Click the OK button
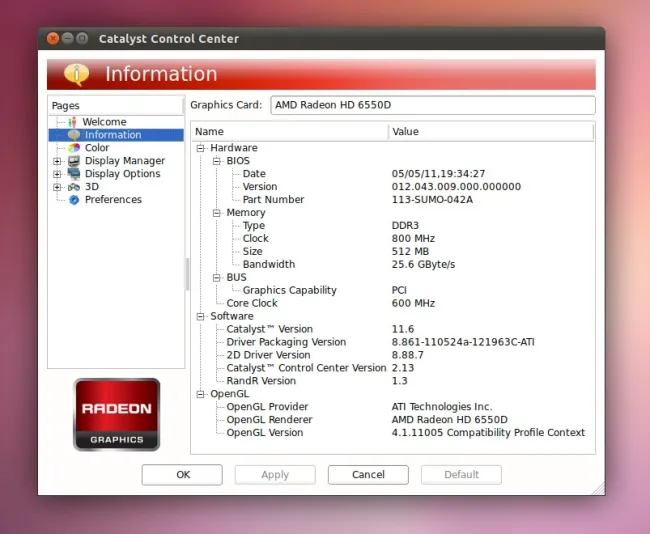Image resolution: width=650 pixels, height=534 pixels. 182,475
